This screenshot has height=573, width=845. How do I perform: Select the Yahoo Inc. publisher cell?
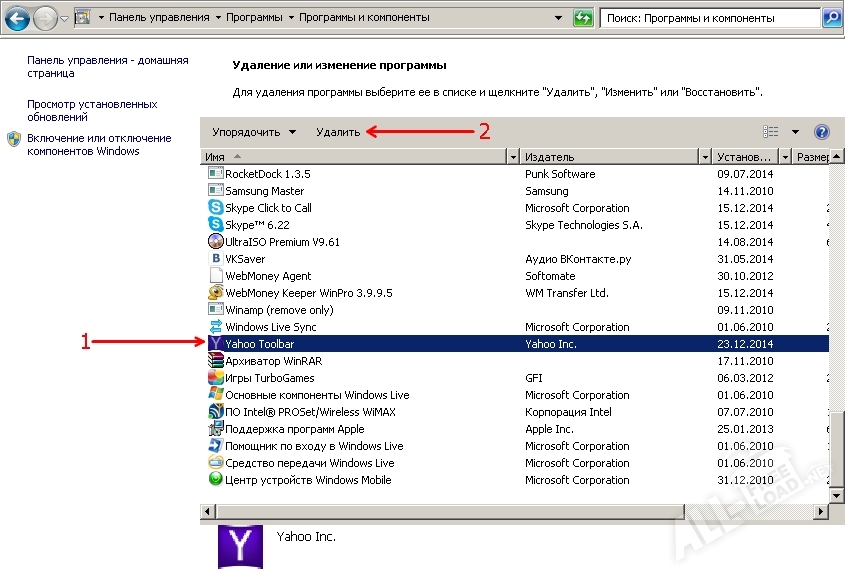(551, 344)
